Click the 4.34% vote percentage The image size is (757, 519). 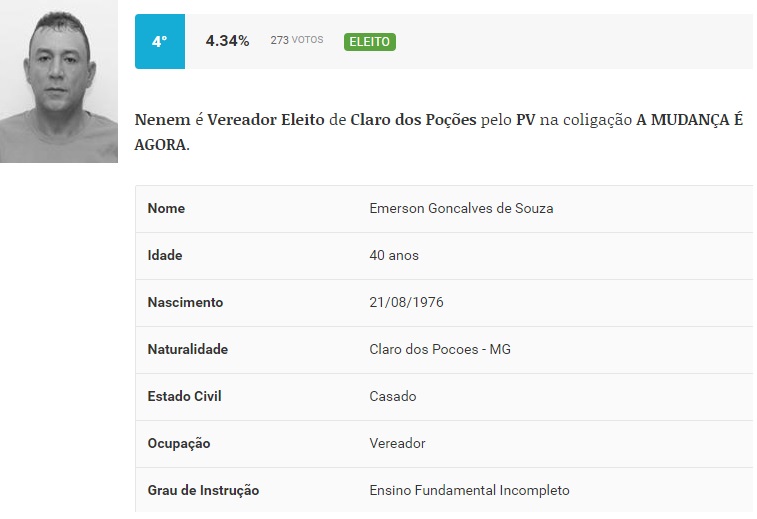[x=227, y=41]
